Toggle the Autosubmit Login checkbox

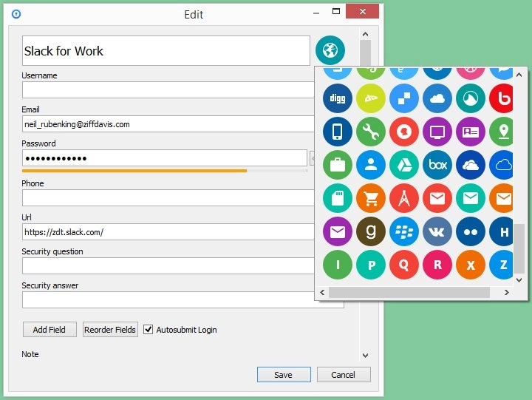148,329
